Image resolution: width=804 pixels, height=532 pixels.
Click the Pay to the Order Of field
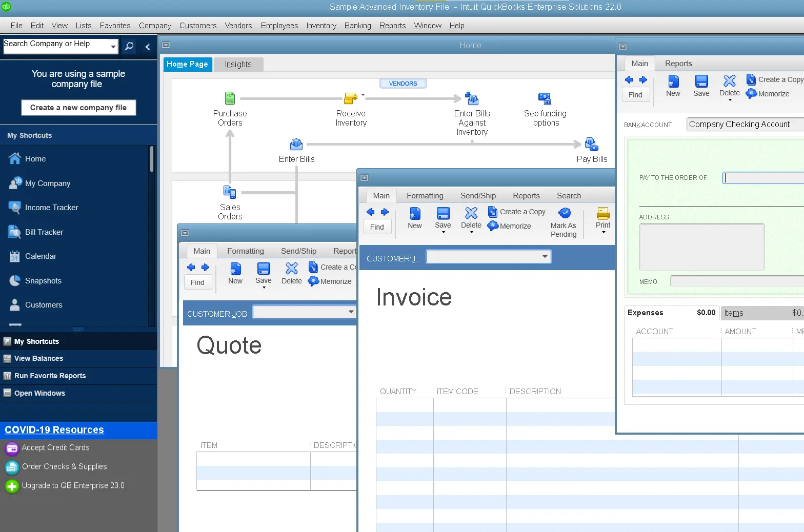[763, 178]
